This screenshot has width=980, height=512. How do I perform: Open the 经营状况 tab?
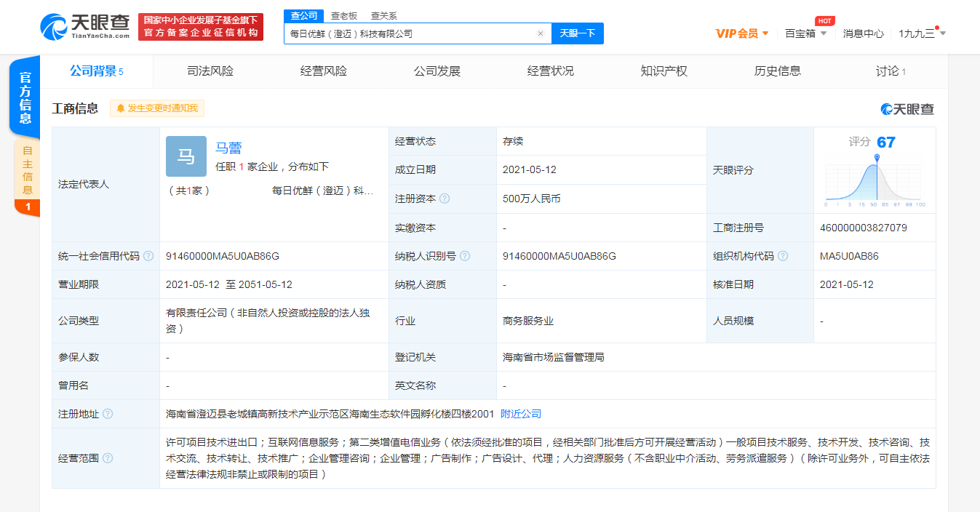pos(549,71)
